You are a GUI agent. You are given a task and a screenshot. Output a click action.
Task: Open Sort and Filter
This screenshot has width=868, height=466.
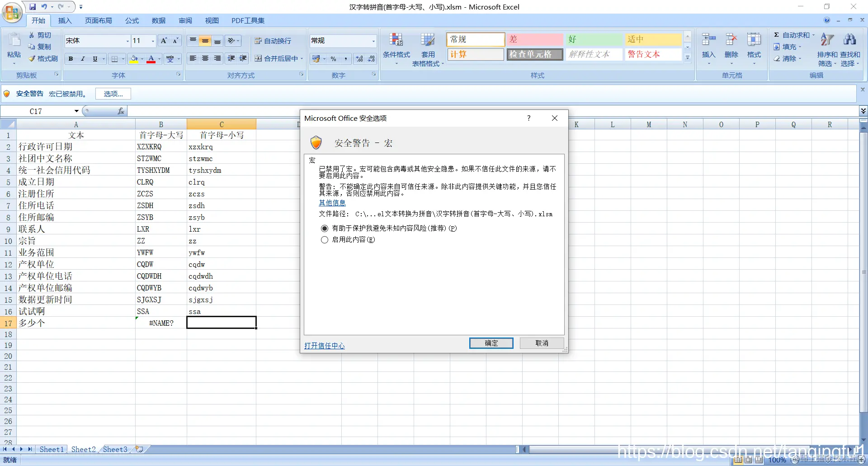(x=827, y=50)
